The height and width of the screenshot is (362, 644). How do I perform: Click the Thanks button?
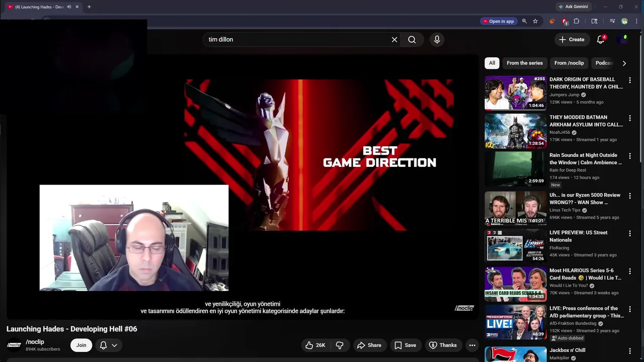443,345
